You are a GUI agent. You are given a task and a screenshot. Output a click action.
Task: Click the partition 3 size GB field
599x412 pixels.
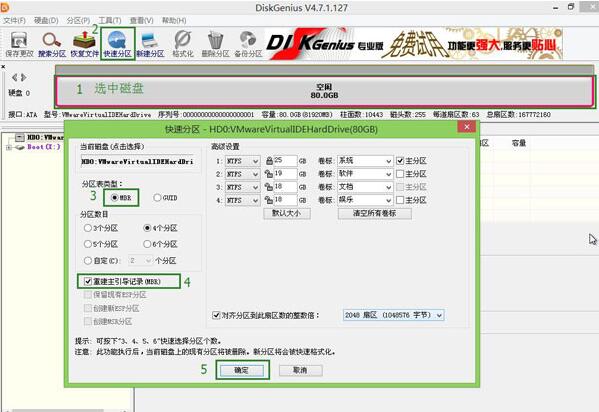coord(285,187)
